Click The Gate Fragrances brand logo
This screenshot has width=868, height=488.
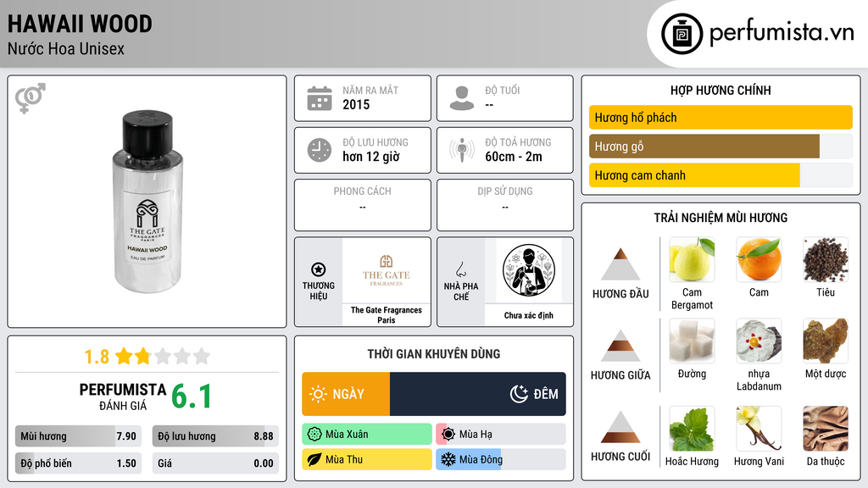click(387, 270)
